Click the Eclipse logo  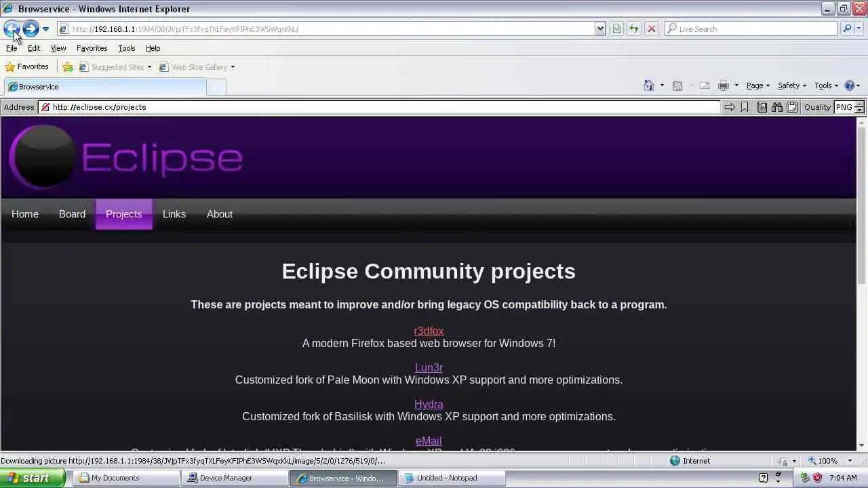126,157
